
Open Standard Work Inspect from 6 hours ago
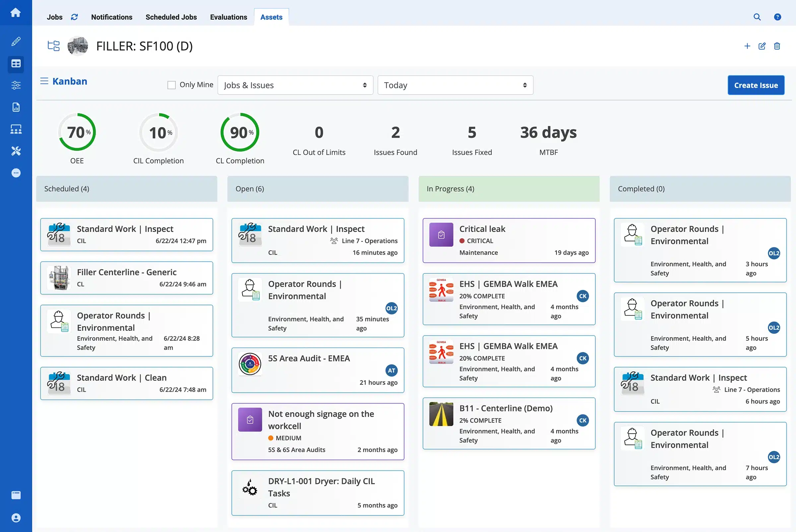(700, 389)
